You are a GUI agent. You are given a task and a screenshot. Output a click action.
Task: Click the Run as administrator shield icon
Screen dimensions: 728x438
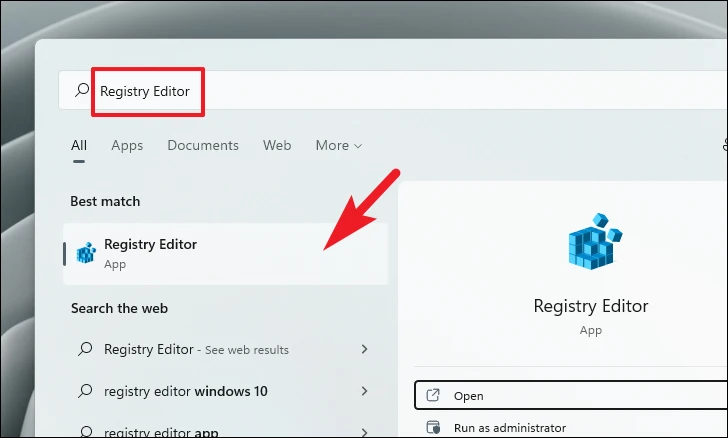click(x=433, y=427)
